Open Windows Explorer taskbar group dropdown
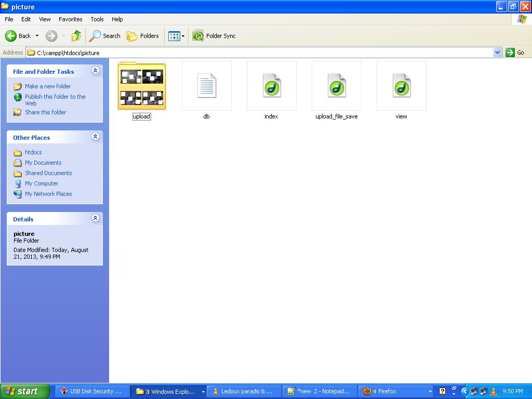 [x=203, y=392]
